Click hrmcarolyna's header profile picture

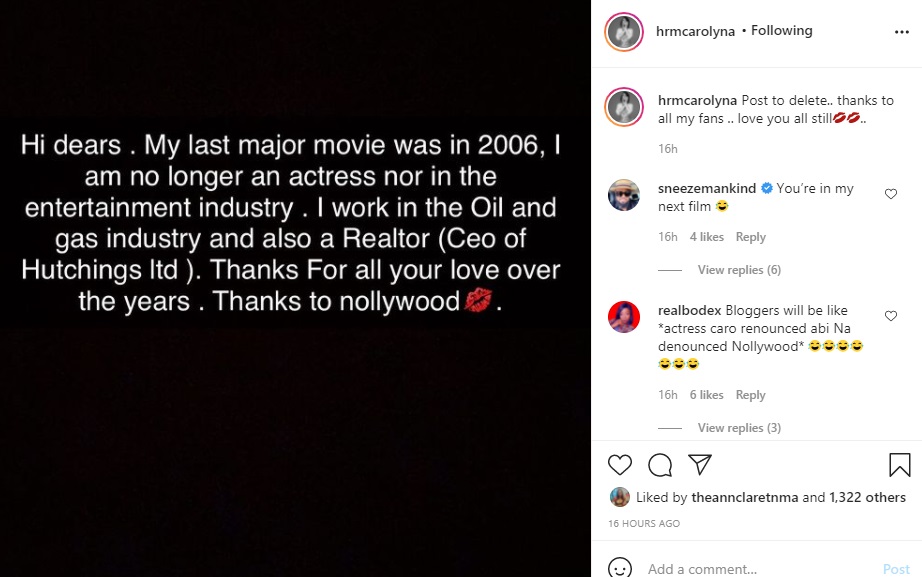(x=623, y=32)
